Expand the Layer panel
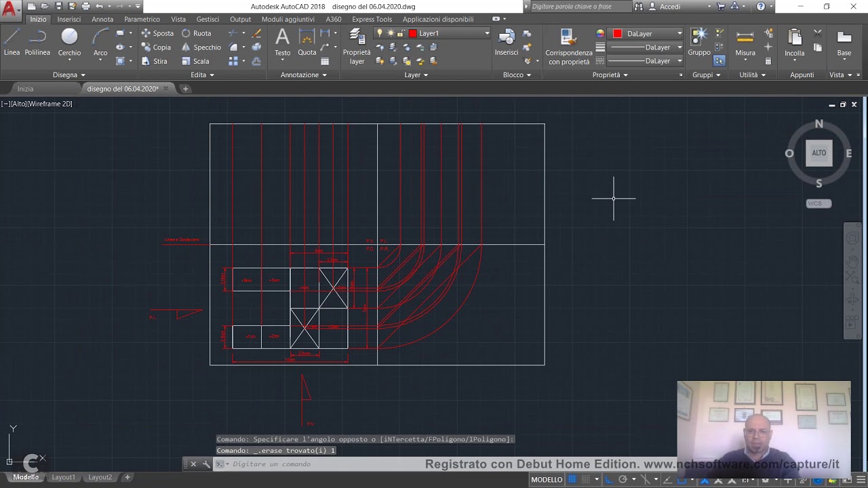 pyautogui.click(x=416, y=75)
